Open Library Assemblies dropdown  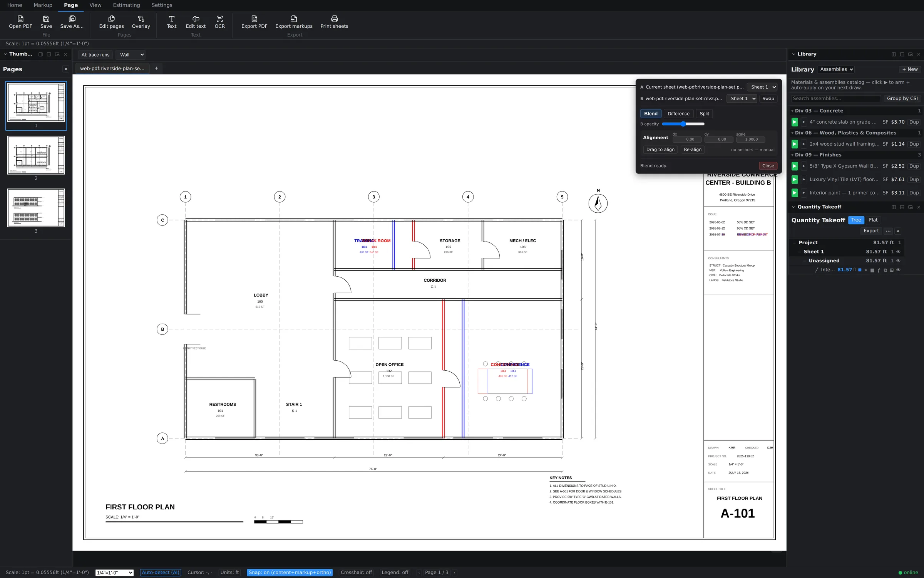[x=836, y=69]
